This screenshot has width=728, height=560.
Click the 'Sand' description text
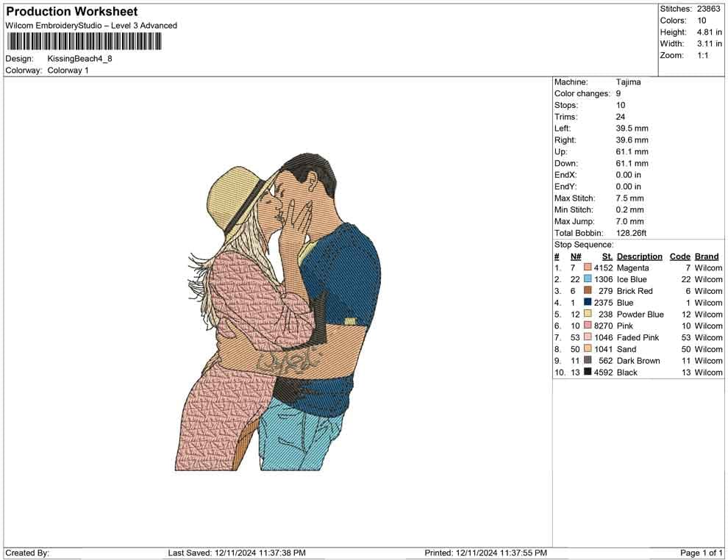[627, 349]
